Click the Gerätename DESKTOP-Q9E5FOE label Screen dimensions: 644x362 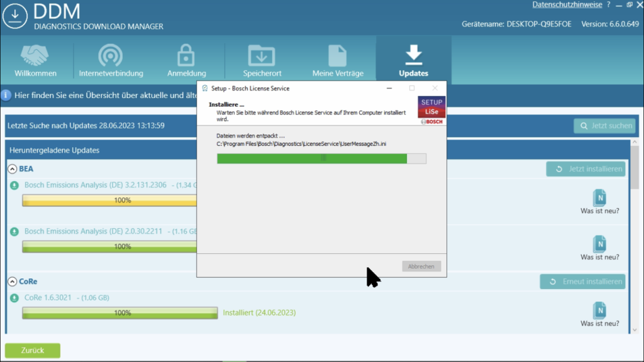coord(516,25)
